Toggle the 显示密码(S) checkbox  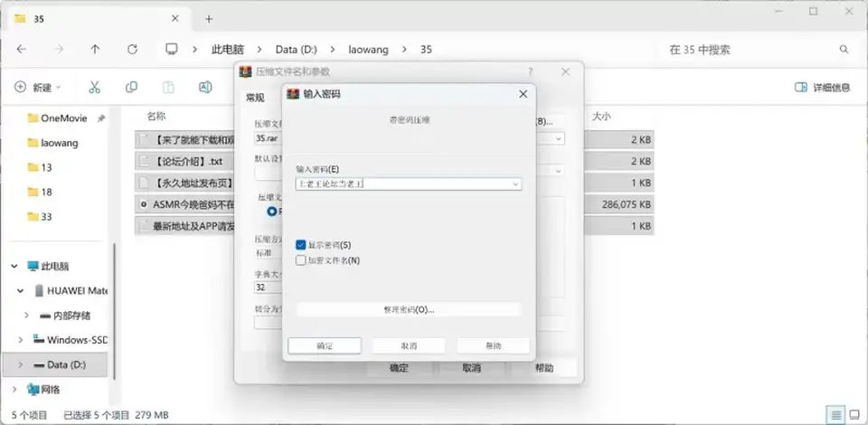click(300, 244)
